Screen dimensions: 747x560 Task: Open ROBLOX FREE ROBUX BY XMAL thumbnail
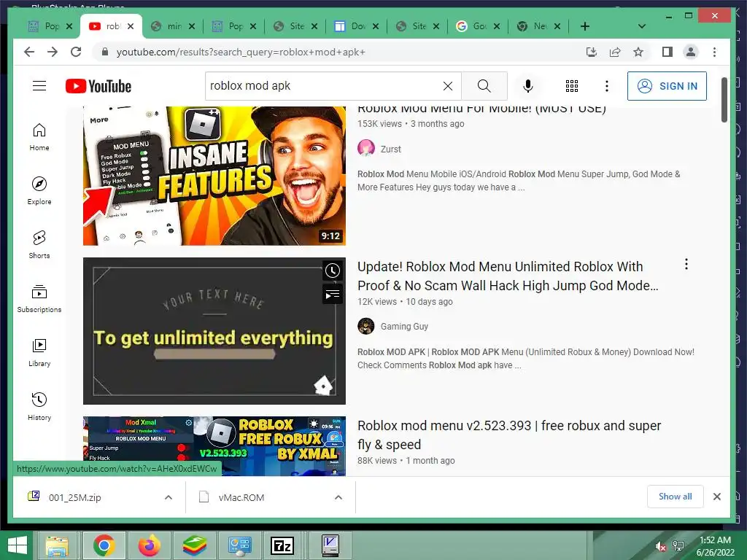(214, 446)
